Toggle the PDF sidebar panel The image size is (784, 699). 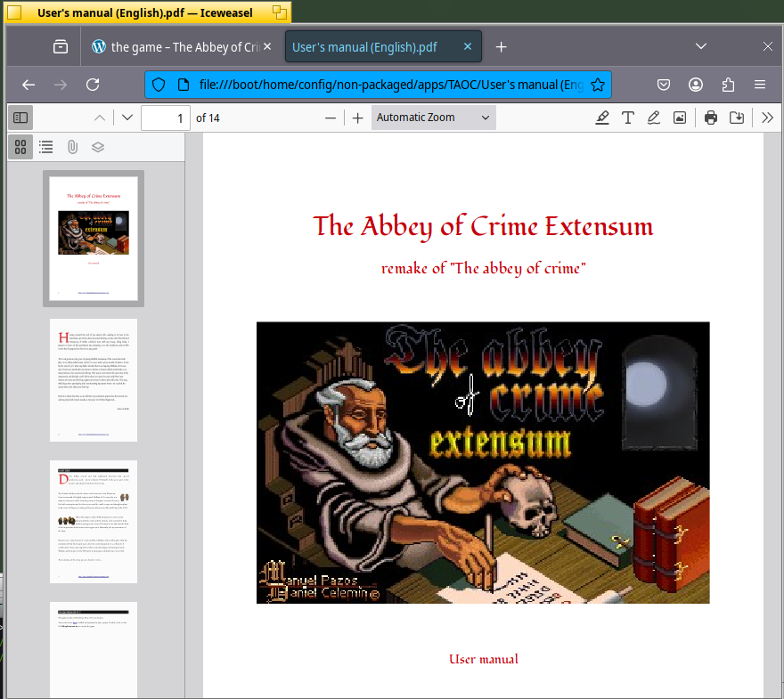coord(20,118)
